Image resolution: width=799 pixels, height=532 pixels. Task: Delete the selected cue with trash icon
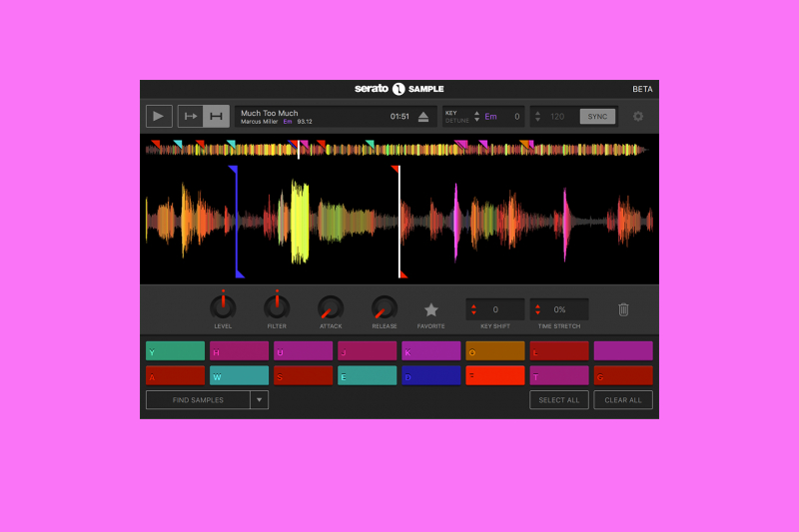[x=623, y=309]
